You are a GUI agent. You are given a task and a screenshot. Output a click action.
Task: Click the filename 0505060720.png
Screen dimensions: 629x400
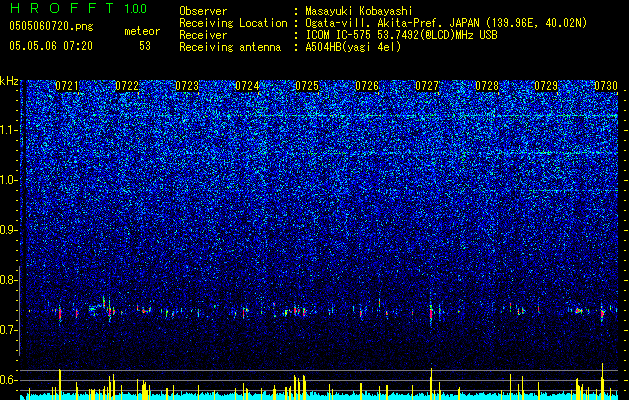(51, 27)
